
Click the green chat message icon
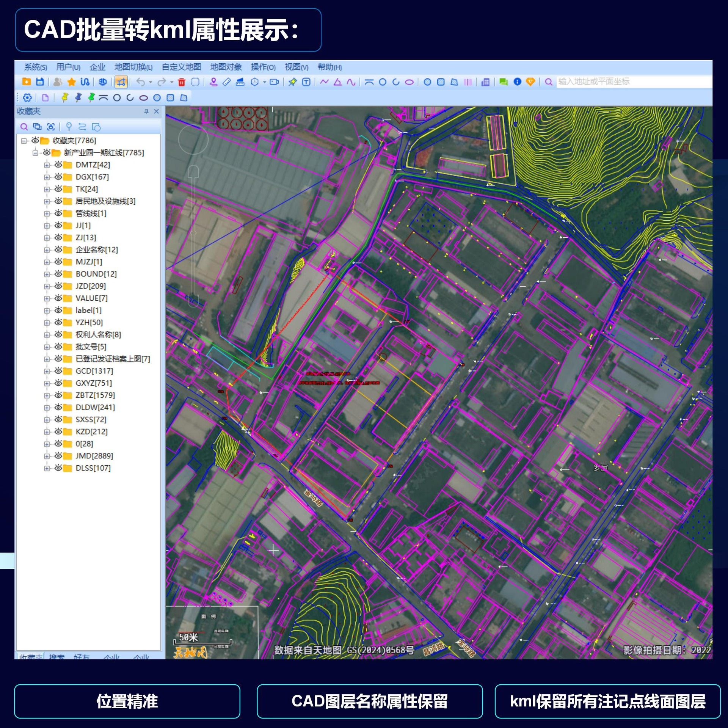click(503, 82)
